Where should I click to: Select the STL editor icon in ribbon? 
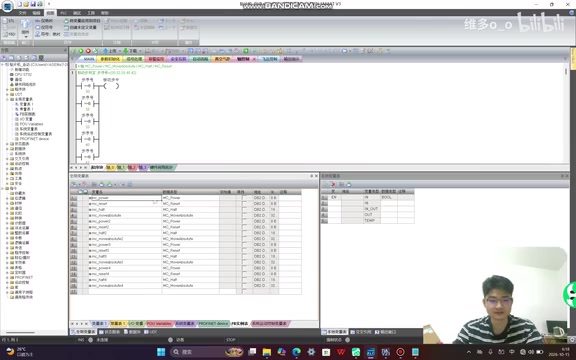pyautogui.click(x=9, y=21)
